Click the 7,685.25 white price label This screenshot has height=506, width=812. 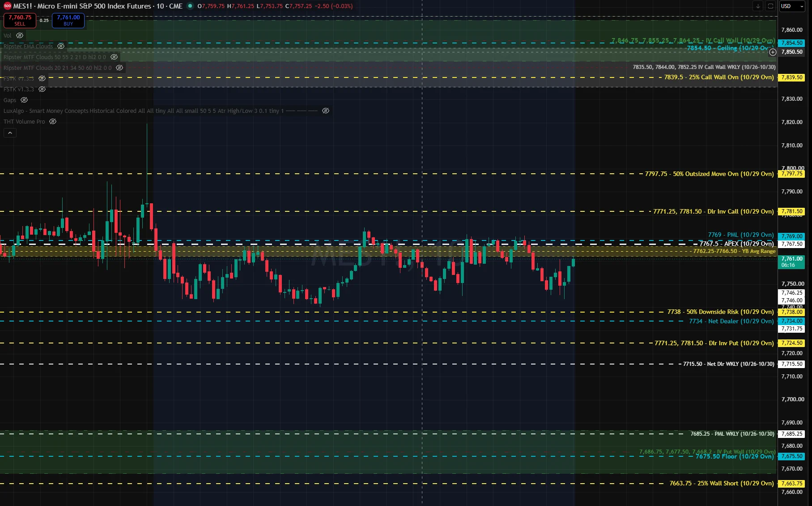pyautogui.click(x=791, y=434)
